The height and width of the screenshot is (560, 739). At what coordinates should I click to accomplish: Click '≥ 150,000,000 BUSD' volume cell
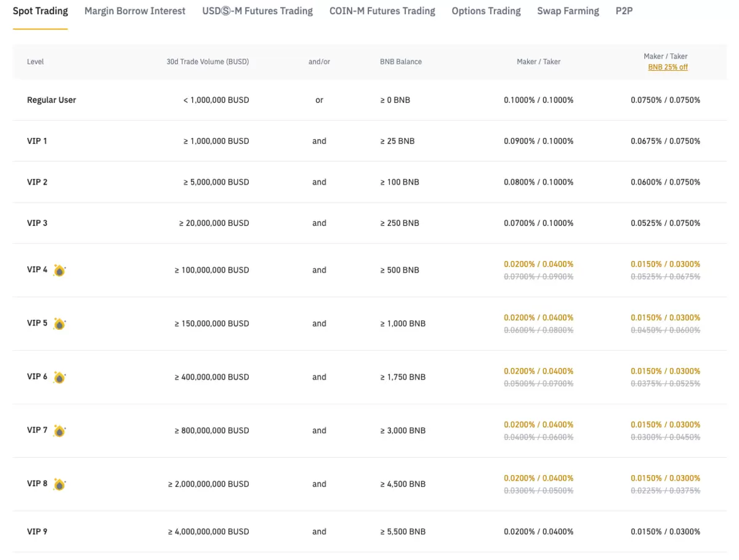[212, 324]
